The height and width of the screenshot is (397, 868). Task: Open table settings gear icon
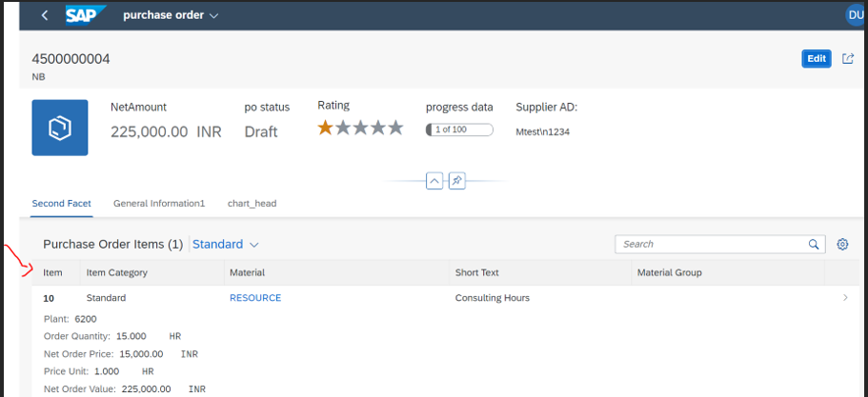(842, 244)
